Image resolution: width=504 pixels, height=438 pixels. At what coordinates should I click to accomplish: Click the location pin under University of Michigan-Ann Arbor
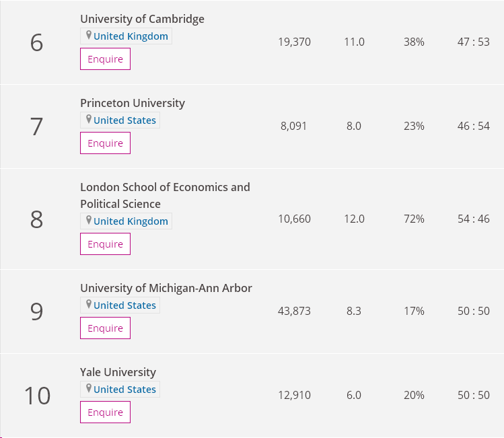[x=88, y=305]
